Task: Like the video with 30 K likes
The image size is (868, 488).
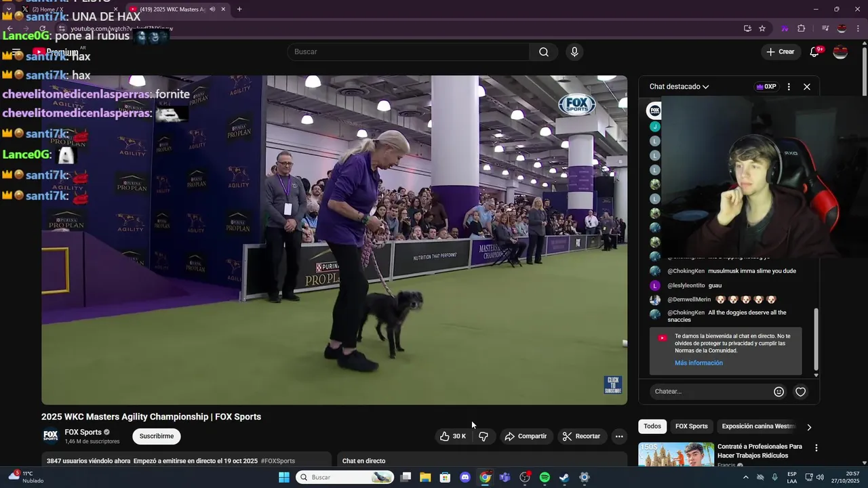Action: coord(452,436)
